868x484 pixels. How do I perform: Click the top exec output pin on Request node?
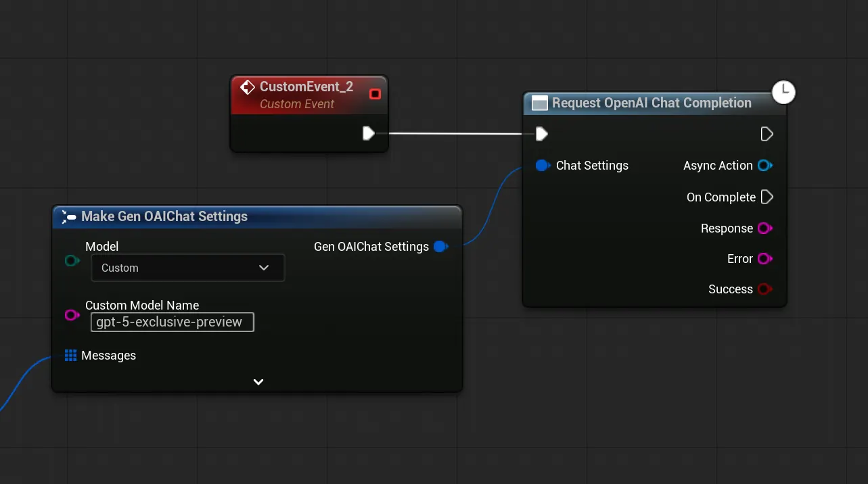(x=767, y=134)
